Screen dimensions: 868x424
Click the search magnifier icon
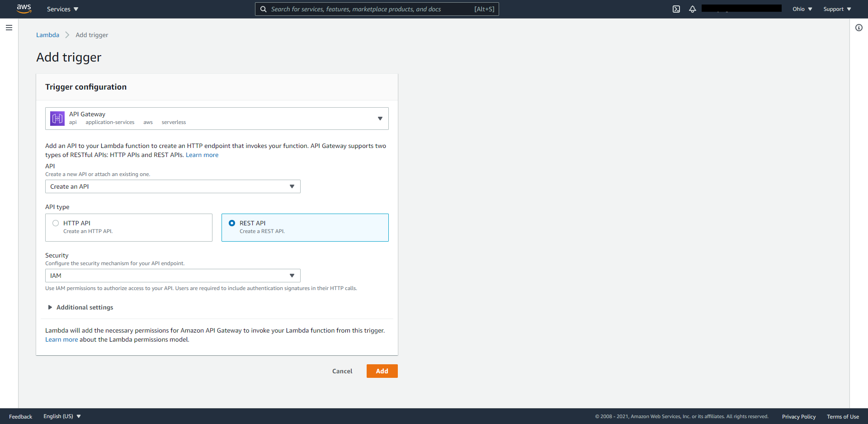pyautogui.click(x=264, y=9)
